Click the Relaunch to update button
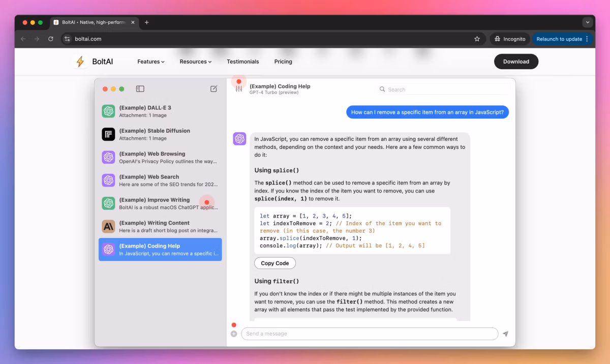 click(562, 39)
